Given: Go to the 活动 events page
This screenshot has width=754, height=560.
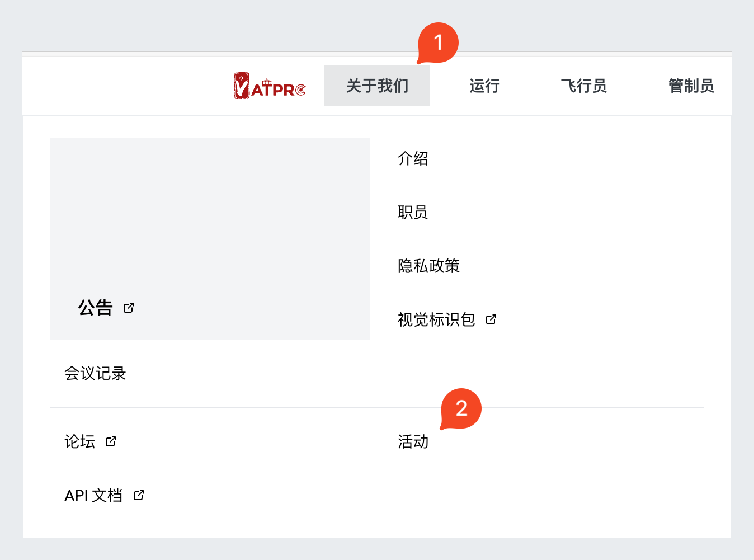Looking at the screenshot, I should tap(413, 441).
